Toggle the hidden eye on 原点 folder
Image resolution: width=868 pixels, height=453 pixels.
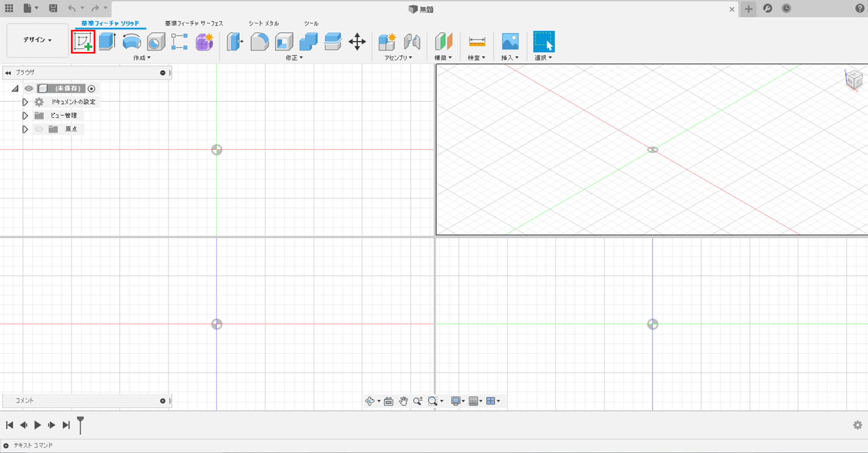[39, 129]
